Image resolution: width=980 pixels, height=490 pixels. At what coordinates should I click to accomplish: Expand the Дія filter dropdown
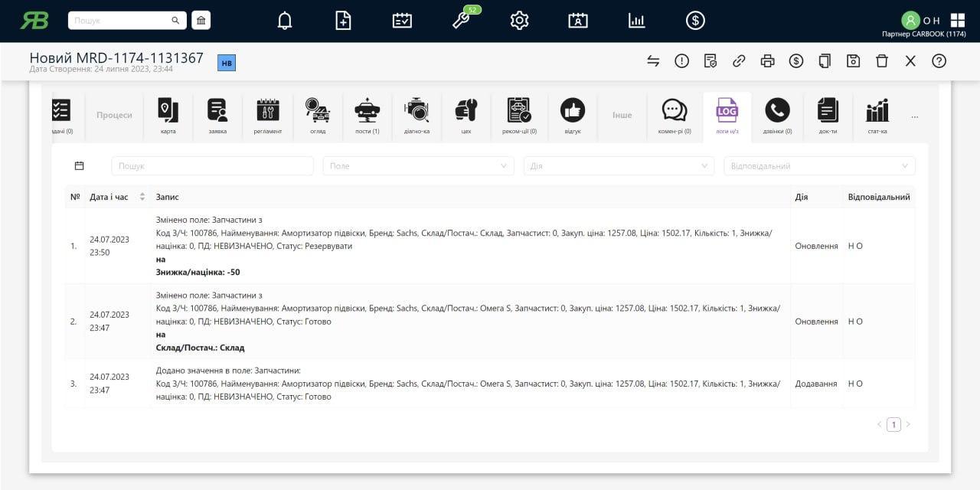pos(618,166)
